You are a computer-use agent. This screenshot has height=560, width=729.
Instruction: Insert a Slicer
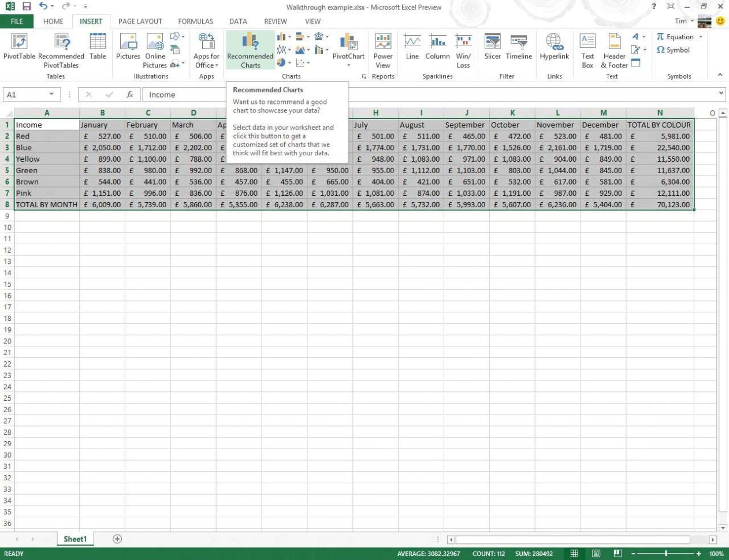492,49
